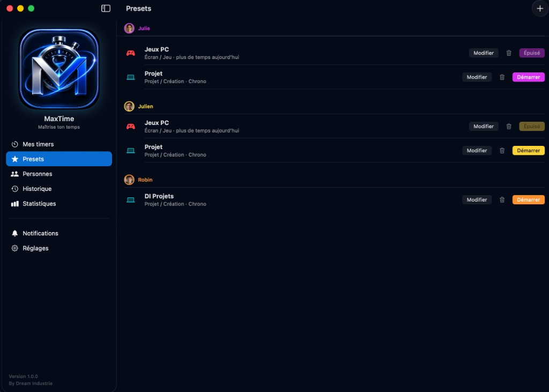Delete Julien's Projet preset via trash

(502, 151)
